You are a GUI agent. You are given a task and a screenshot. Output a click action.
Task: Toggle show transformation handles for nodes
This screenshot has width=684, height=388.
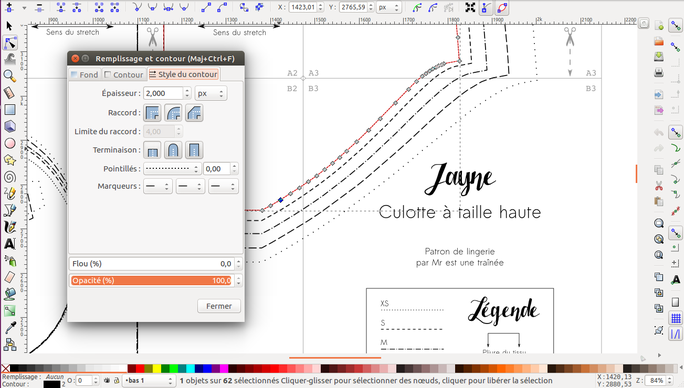pyautogui.click(x=470, y=7)
